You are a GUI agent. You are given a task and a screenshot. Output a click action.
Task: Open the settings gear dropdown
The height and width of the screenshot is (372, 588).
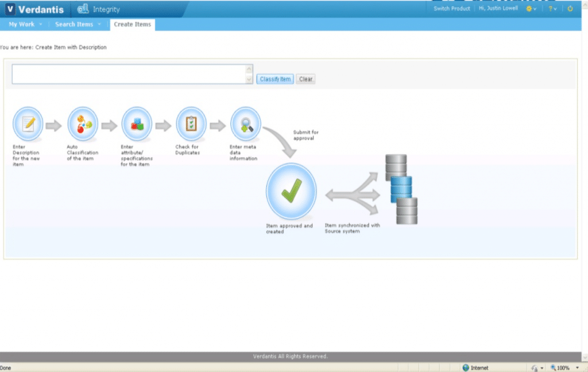pos(532,9)
